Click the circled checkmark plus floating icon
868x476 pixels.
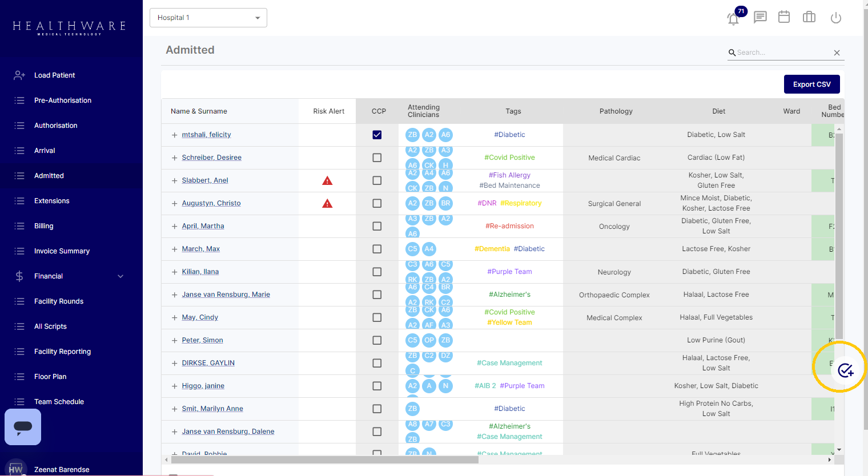point(846,370)
